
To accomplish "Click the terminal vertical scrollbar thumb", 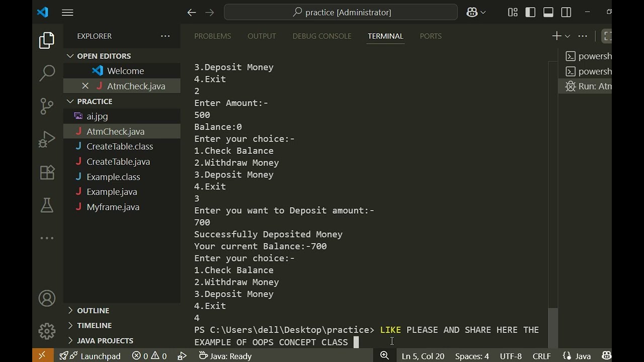I will tap(553, 327).
